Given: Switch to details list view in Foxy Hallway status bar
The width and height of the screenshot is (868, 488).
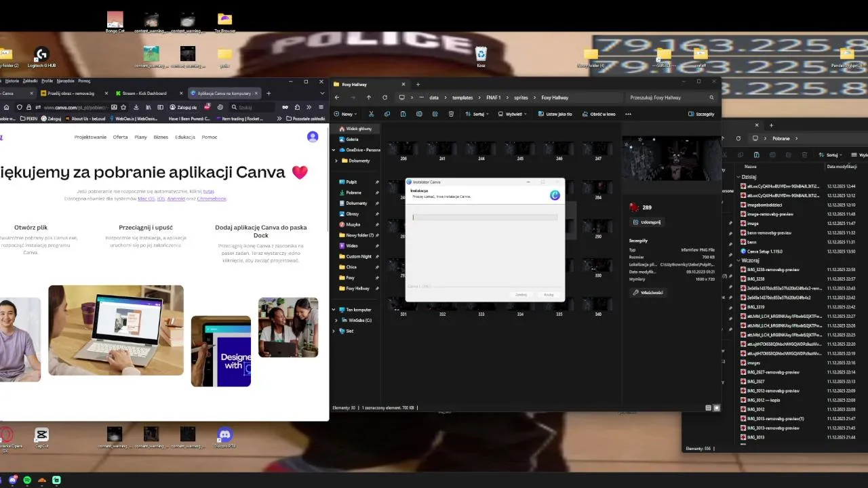Looking at the screenshot, I should 709,408.
